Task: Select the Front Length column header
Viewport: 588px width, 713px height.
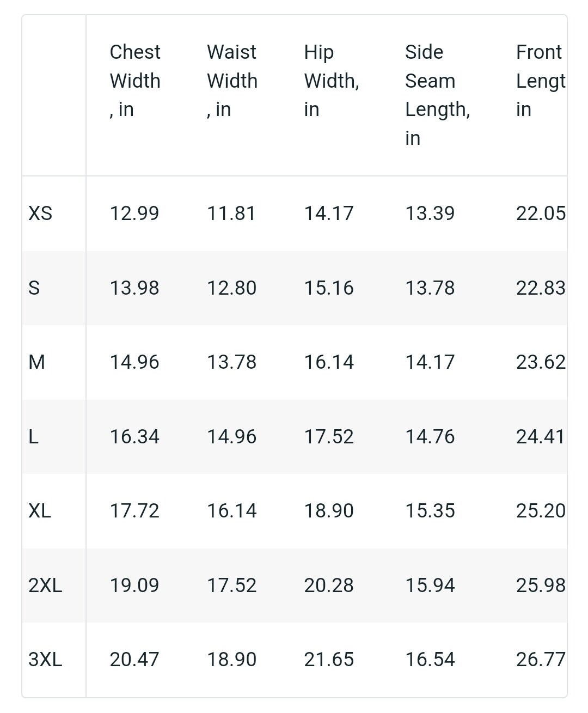Action: 541,81
